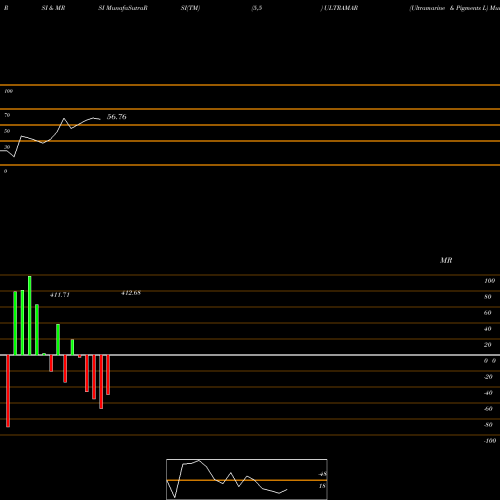The image size is (500, 500).
Task: Click the -60 label on MR axis
Action: (488, 409)
